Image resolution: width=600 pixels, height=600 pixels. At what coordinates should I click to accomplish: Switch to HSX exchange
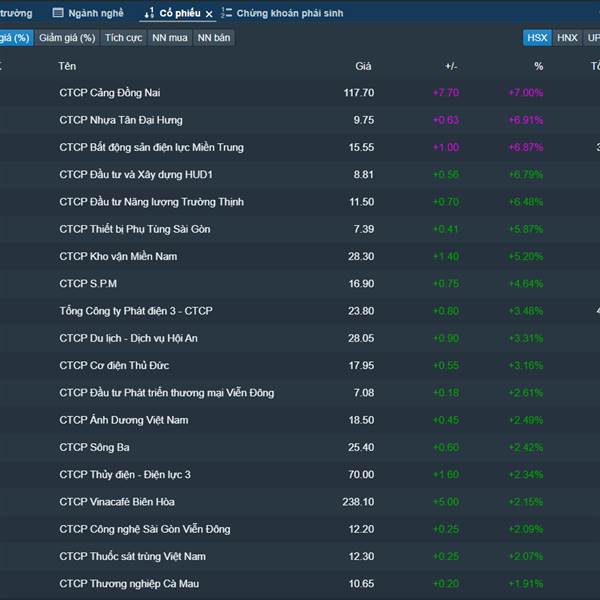[x=537, y=38]
